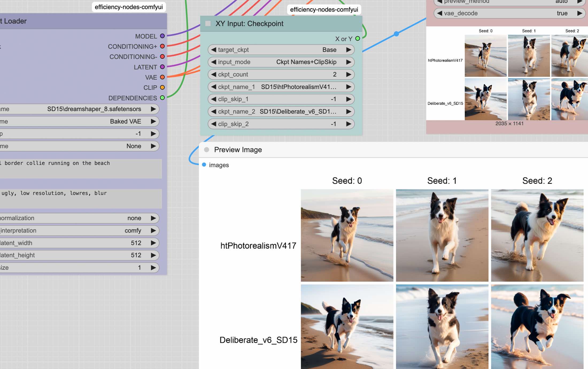Image resolution: width=588 pixels, height=369 pixels.
Task: Select previous ckpt_name_2 checkpoint
Action: coord(214,112)
